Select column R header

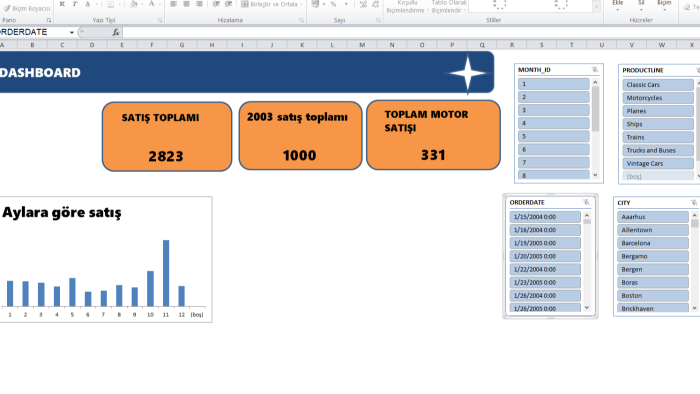click(x=512, y=45)
